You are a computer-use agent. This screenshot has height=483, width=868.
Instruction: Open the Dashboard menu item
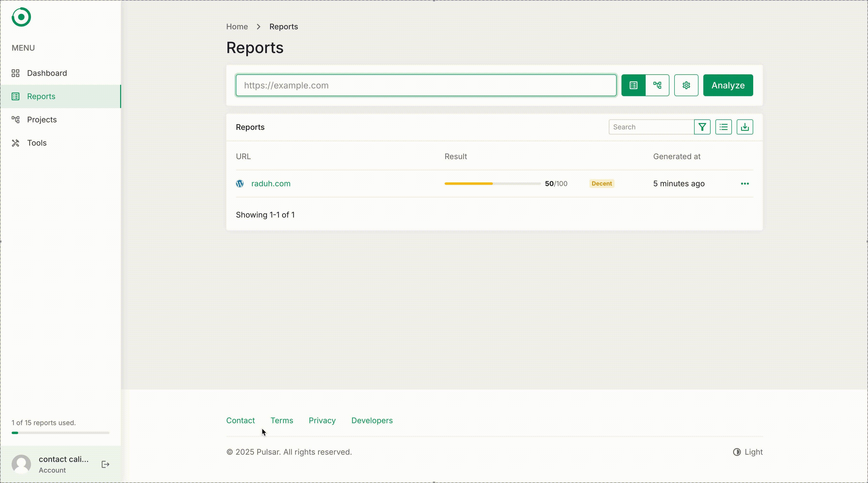(x=61, y=73)
